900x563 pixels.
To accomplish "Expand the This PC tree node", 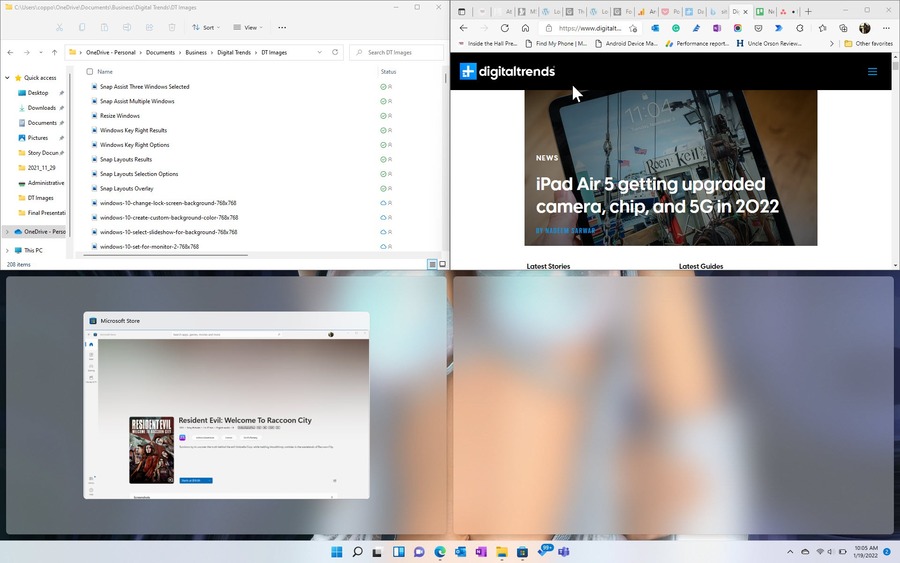I will click(x=7, y=250).
